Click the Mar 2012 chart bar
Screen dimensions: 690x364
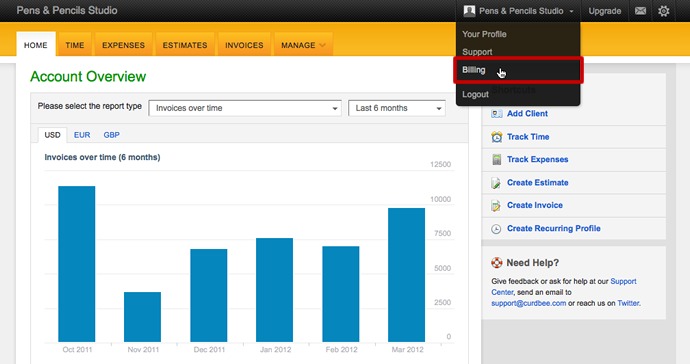pos(407,275)
